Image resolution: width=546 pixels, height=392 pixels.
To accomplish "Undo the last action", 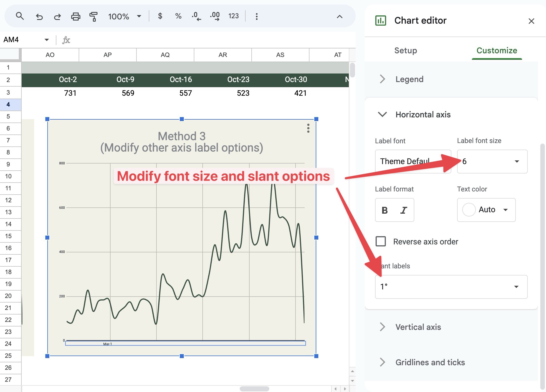I will pos(40,16).
